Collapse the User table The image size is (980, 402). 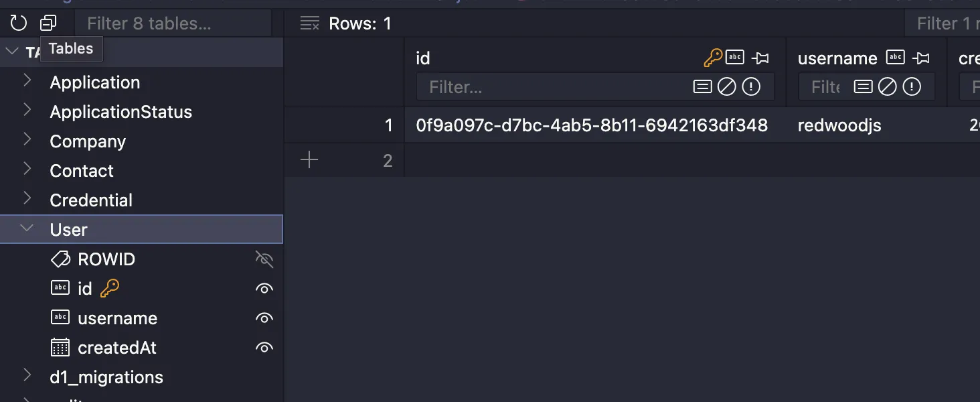point(27,229)
